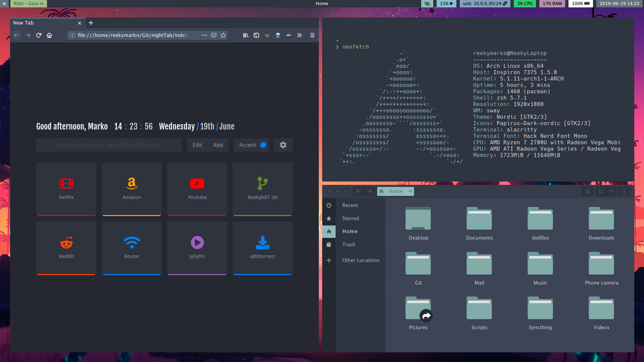Open the Reddit bookmark tile

pos(66,248)
